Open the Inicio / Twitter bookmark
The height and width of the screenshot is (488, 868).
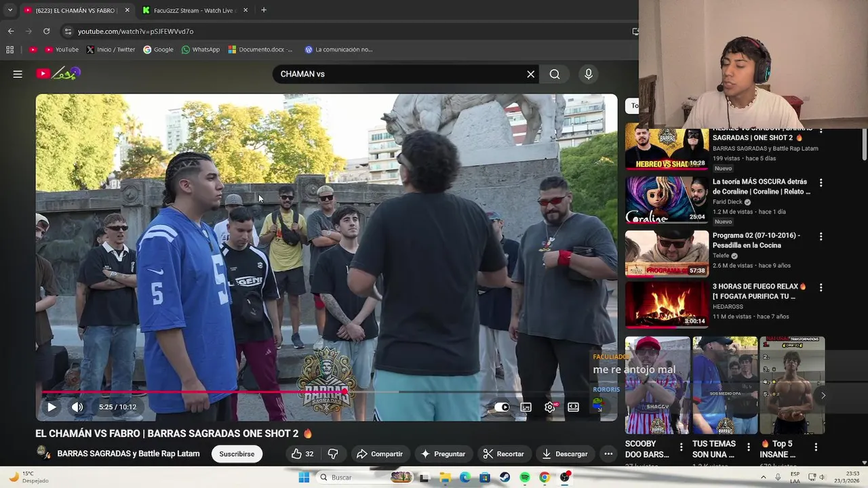(x=111, y=49)
